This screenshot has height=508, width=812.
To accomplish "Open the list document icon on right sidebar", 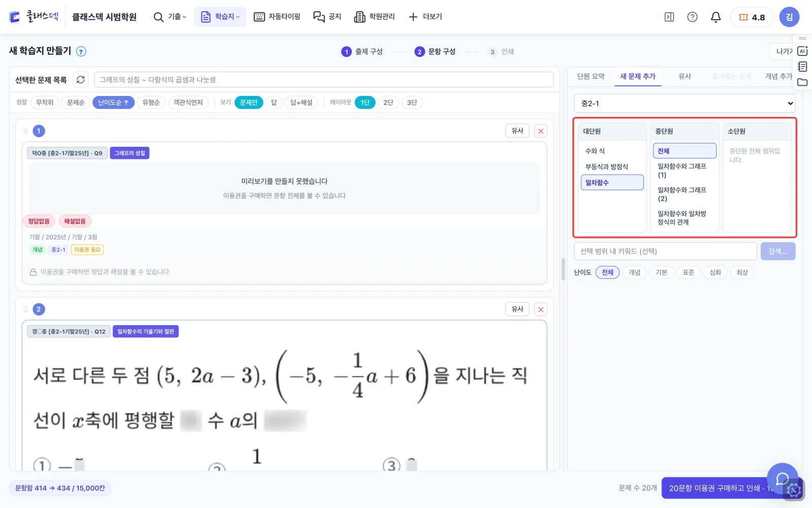I will pyautogui.click(x=802, y=67).
